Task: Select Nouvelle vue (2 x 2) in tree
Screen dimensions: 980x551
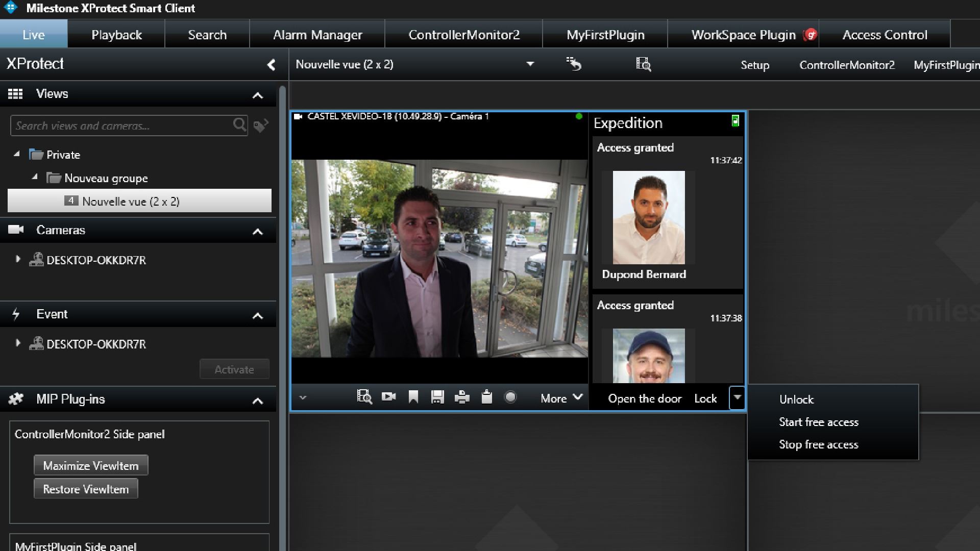Action: click(x=139, y=201)
